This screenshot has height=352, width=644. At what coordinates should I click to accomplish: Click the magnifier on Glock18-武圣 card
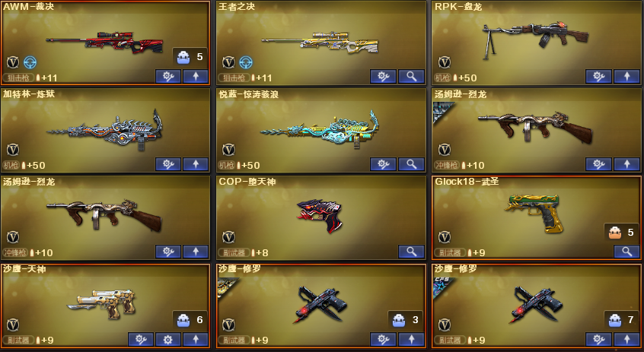pyautogui.click(x=626, y=252)
